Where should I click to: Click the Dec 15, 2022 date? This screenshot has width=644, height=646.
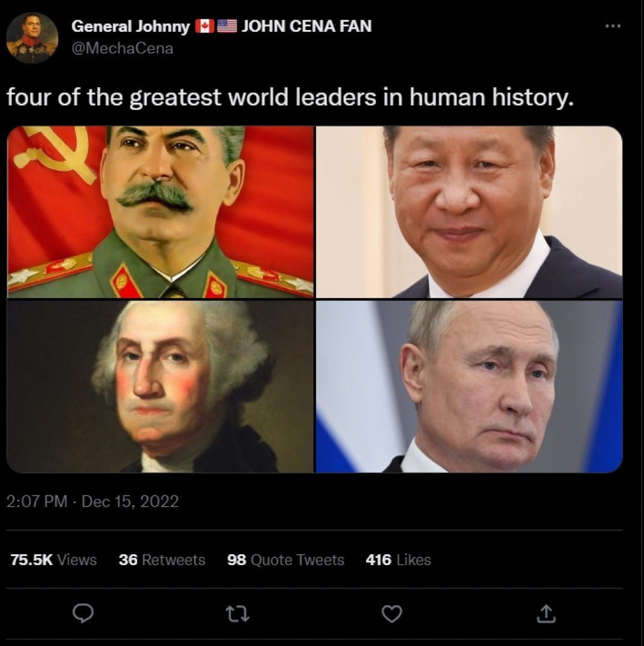point(130,501)
